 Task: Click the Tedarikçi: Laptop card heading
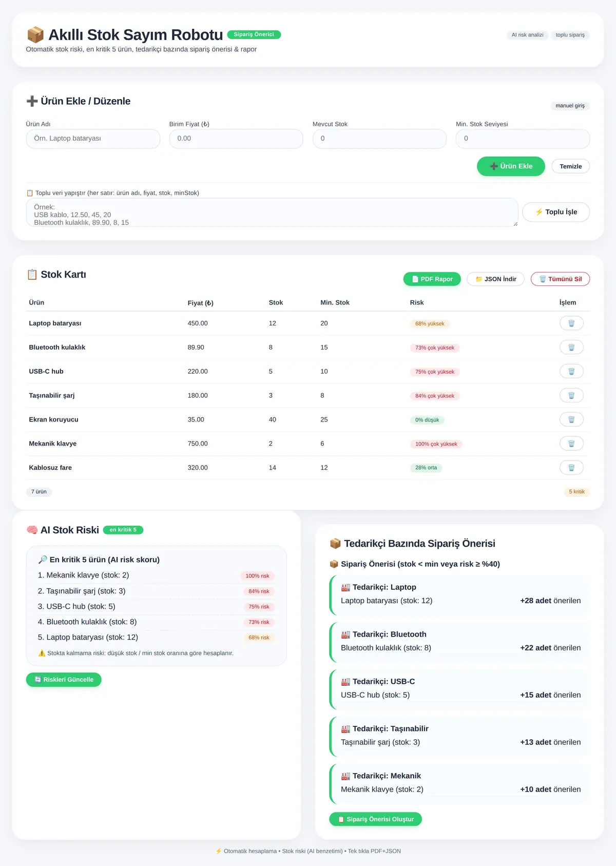(379, 587)
